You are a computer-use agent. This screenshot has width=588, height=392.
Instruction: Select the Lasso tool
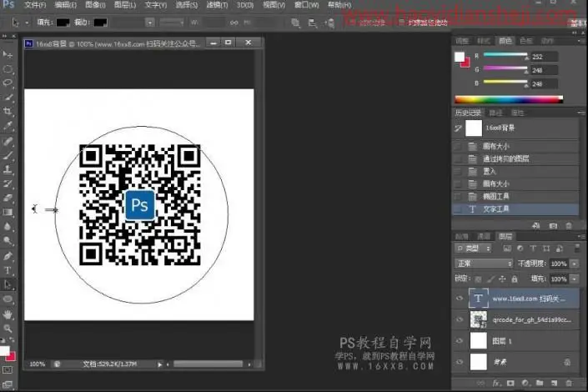8,83
